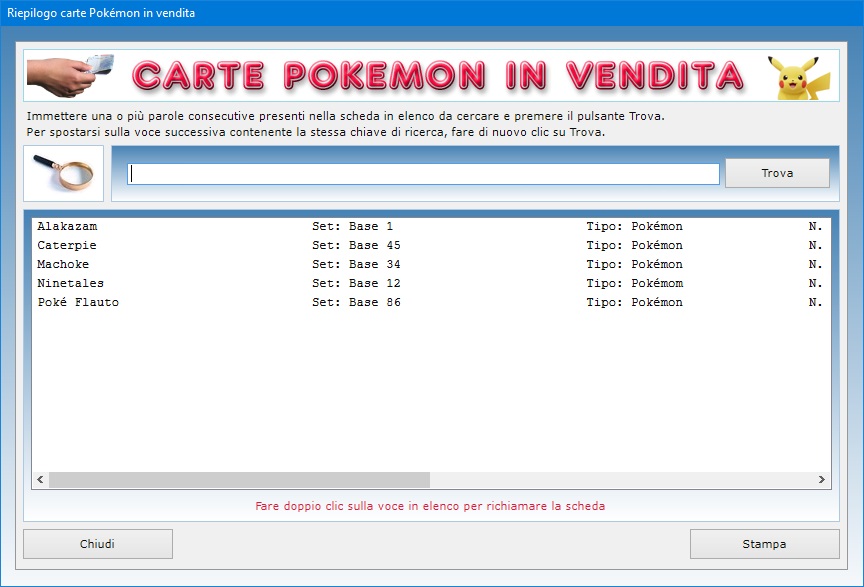Select the Caterpie card row

tap(67, 246)
